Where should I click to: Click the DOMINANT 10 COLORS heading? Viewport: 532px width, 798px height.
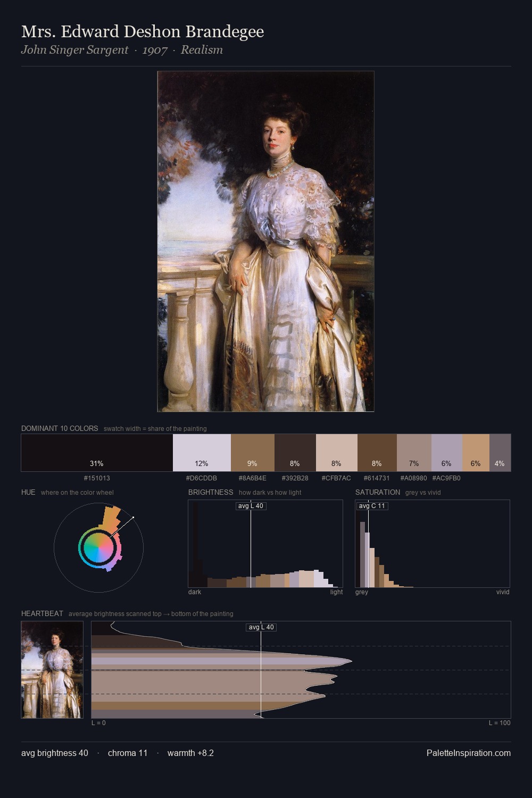pyautogui.click(x=60, y=428)
